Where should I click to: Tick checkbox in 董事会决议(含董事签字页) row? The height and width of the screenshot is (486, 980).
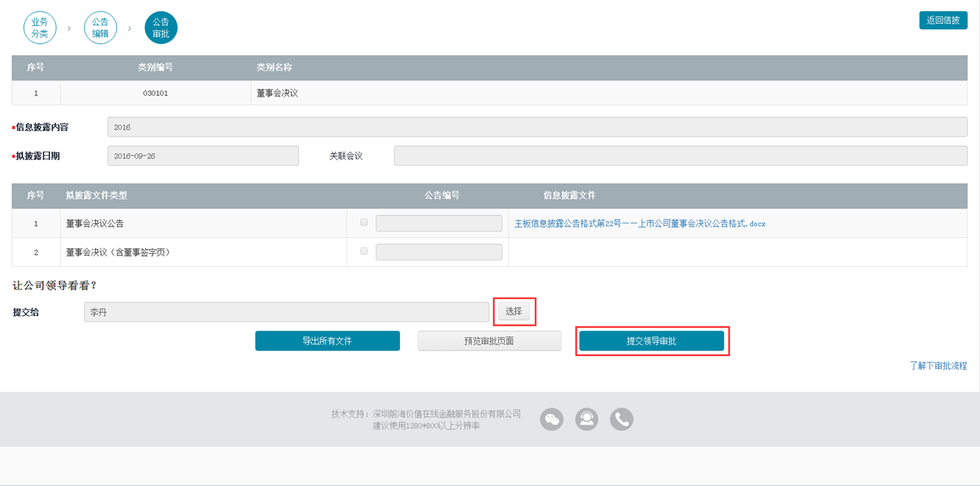pos(364,250)
